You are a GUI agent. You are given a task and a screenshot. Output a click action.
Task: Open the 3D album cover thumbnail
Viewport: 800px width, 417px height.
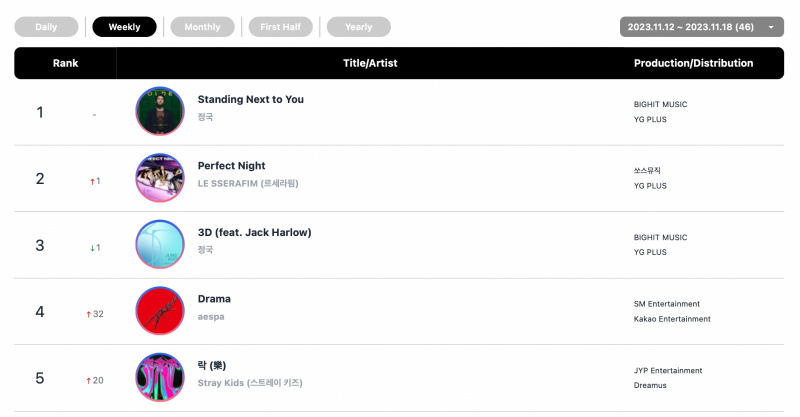click(x=160, y=244)
